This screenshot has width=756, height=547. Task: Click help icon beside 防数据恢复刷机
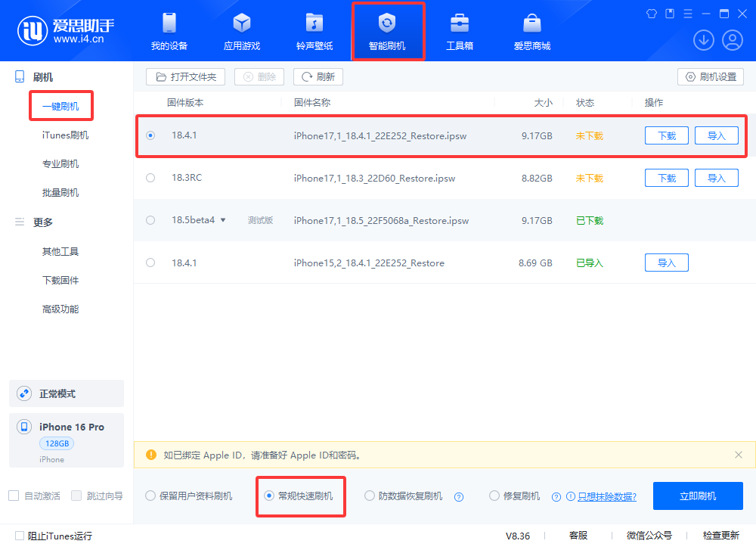click(x=458, y=497)
